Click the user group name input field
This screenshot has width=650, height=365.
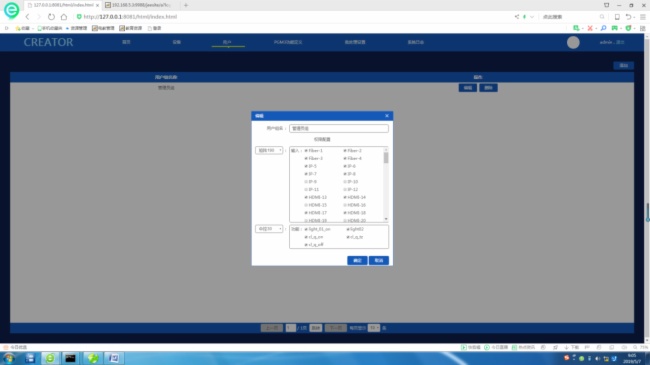click(339, 129)
